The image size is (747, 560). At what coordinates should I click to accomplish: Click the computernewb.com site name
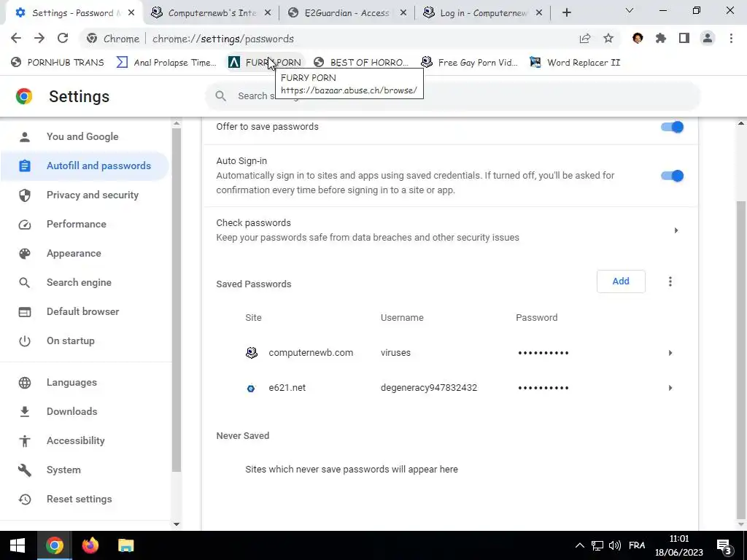tap(311, 353)
